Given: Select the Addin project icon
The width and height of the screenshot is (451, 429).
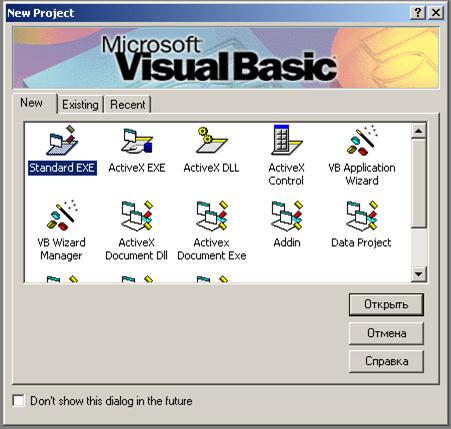Looking at the screenshot, I should click(x=287, y=216).
